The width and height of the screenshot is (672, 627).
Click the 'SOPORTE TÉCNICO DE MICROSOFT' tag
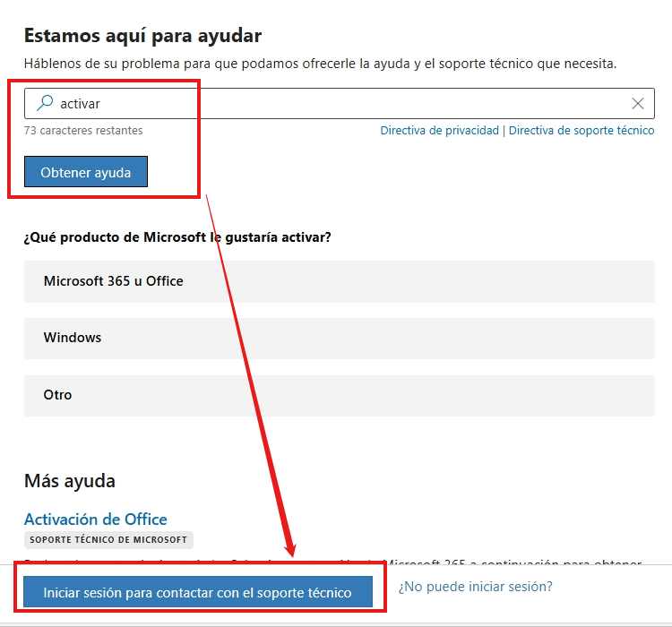click(x=108, y=539)
